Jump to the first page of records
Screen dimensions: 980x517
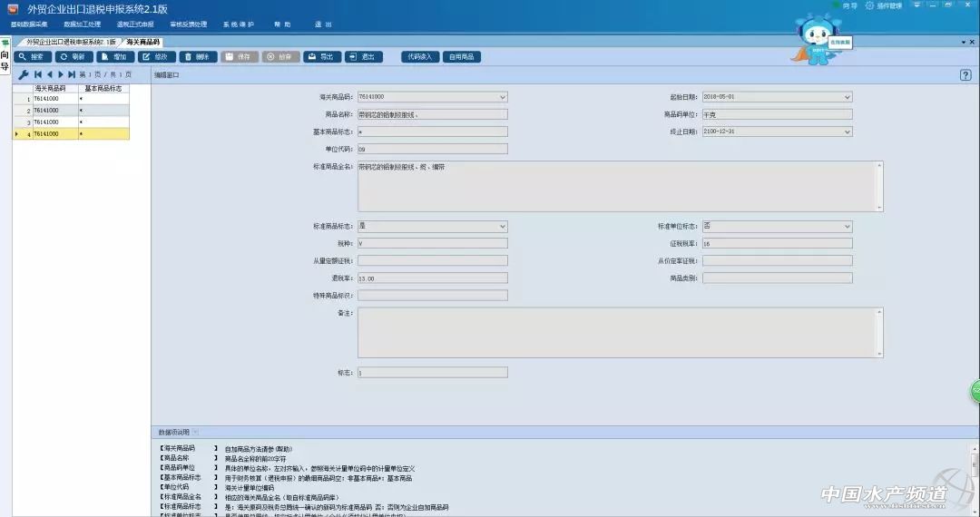pos(38,74)
